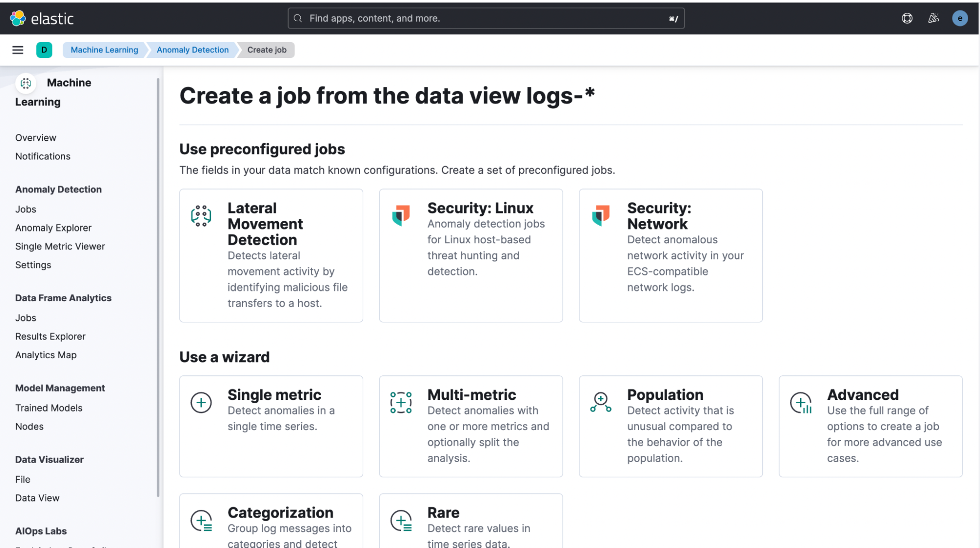Click the Create job breadcrumb
The image size is (980, 548).
click(267, 50)
